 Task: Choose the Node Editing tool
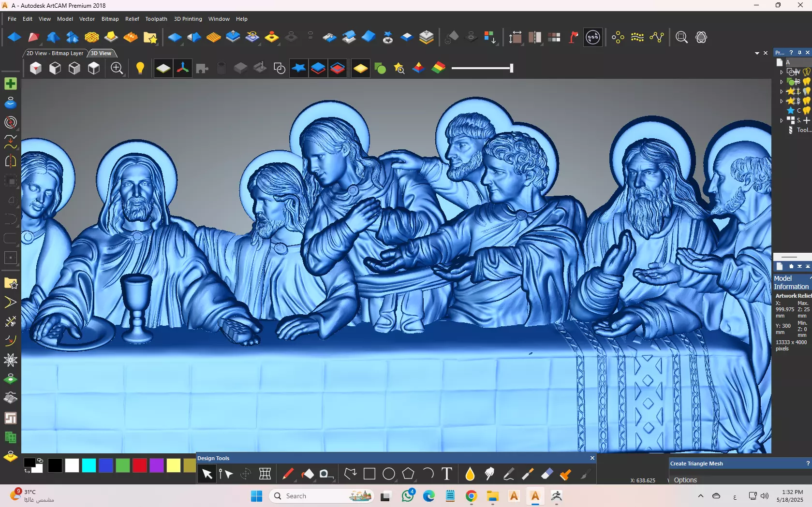pos(226,474)
